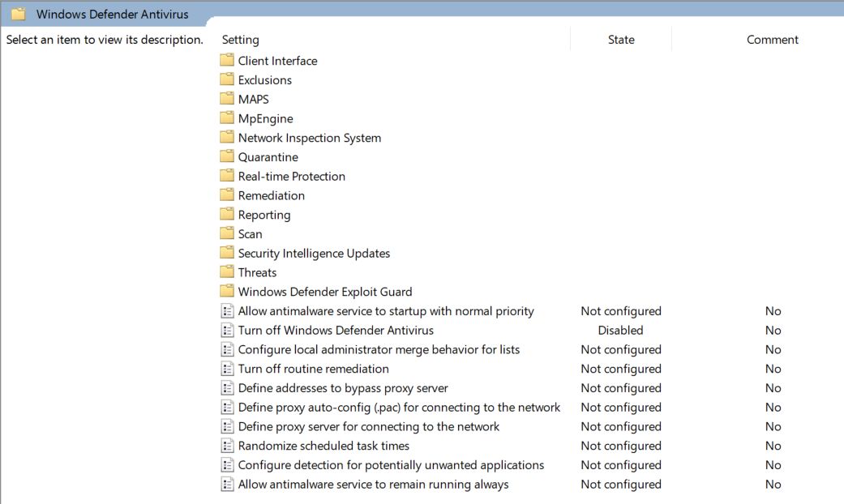This screenshot has width=844, height=504.
Task: Click the Reporting folder icon
Action: click(x=227, y=214)
